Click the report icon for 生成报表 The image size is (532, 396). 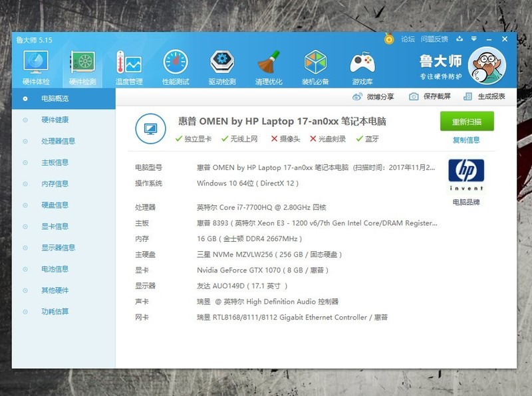pos(467,96)
